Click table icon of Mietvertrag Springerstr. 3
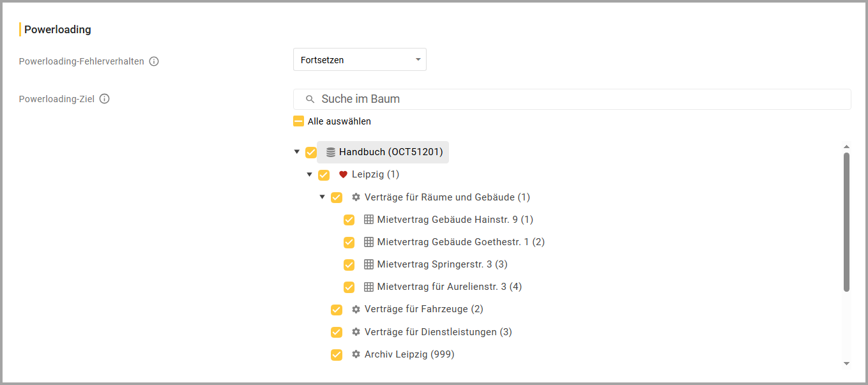868x385 pixels. (369, 264)
